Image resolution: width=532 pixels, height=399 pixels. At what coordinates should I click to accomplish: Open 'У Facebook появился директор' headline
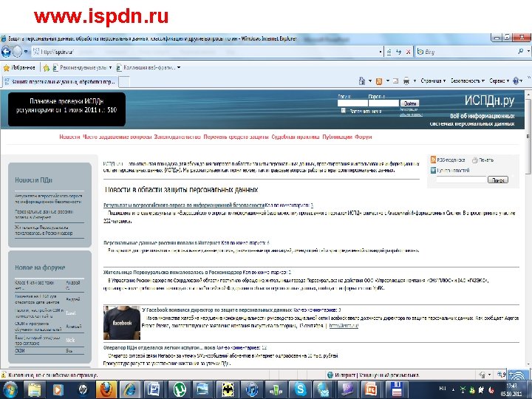217,310
